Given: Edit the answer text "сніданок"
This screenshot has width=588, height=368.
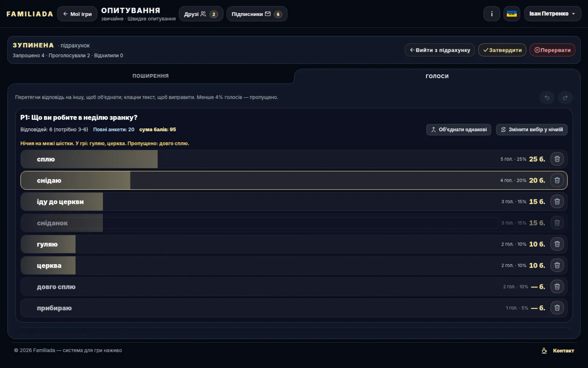Looking at the screenshot, I should [52, 223].
